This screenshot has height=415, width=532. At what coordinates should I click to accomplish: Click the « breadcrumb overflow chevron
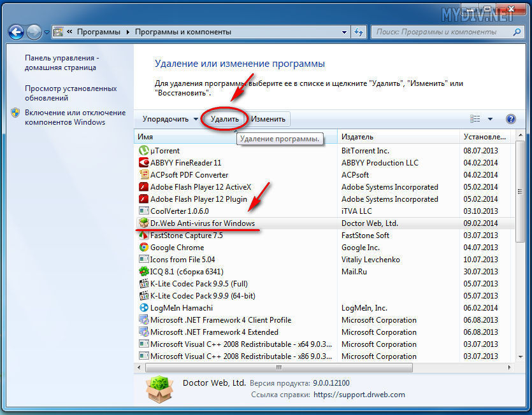[69, 32]
